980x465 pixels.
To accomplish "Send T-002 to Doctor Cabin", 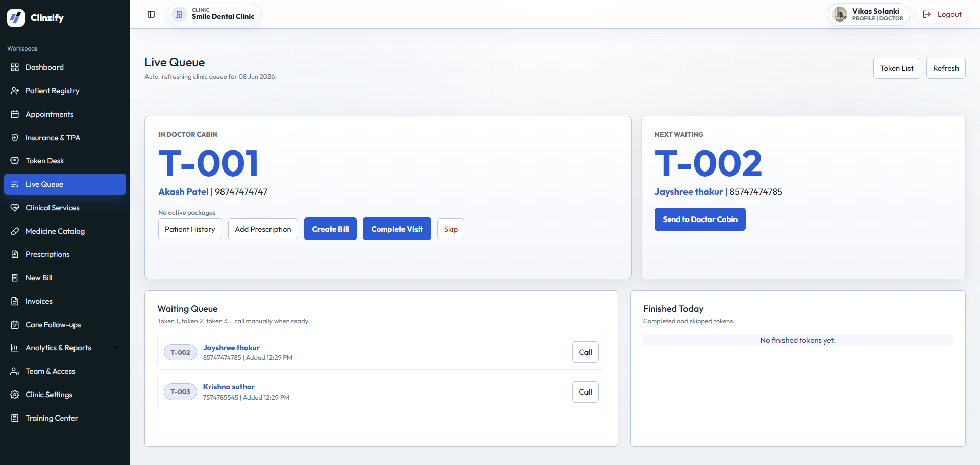I will (x=700, y=219).
